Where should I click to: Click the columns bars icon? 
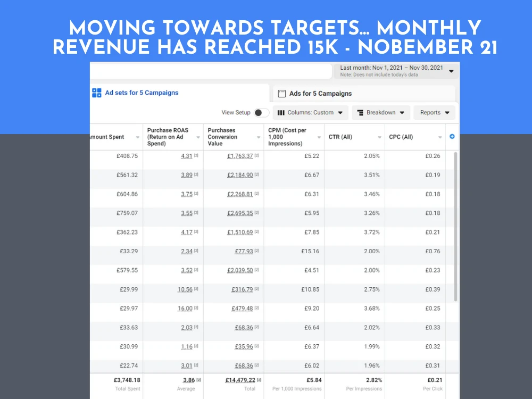281,113
